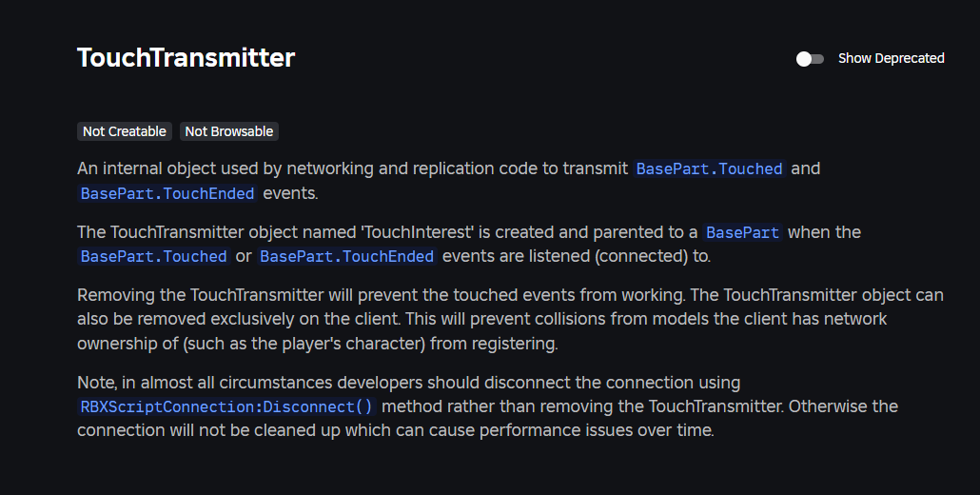Toggle the Show Deprecated switch
The image size is (980, 495).
point(810,59)
